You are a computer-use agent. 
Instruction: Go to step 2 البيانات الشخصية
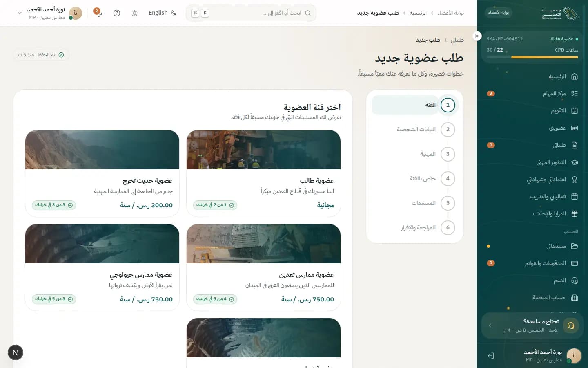(414, 130)
